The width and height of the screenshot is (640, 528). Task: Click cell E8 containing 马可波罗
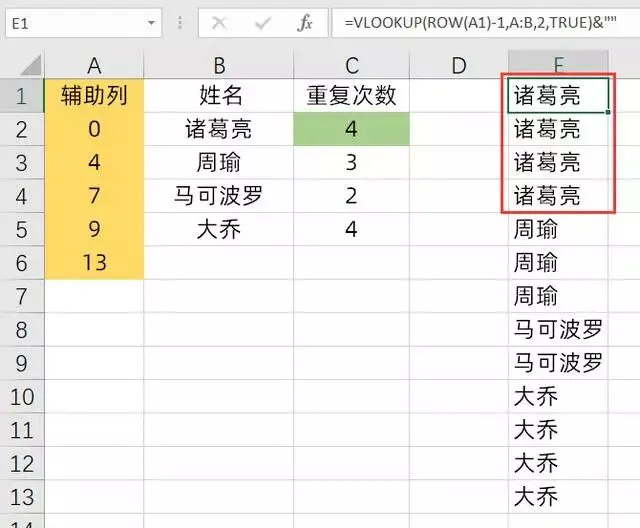558,330
